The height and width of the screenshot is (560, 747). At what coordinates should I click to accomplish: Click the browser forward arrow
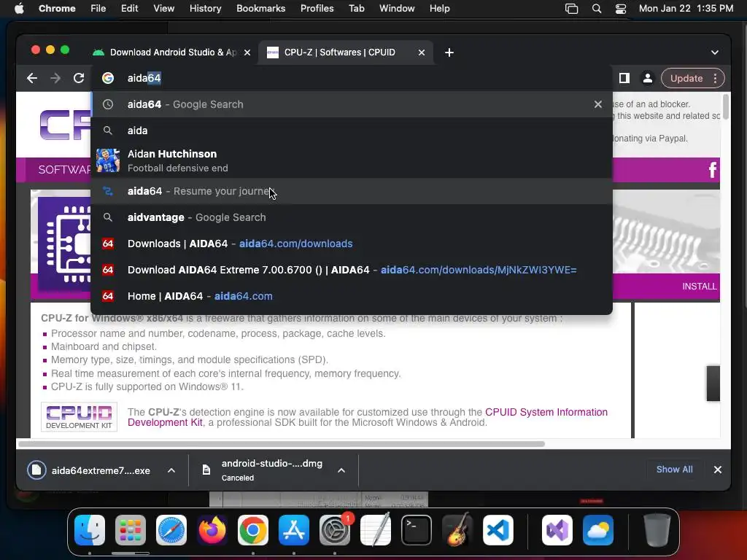pyautogui.click(x=55, y=78)
